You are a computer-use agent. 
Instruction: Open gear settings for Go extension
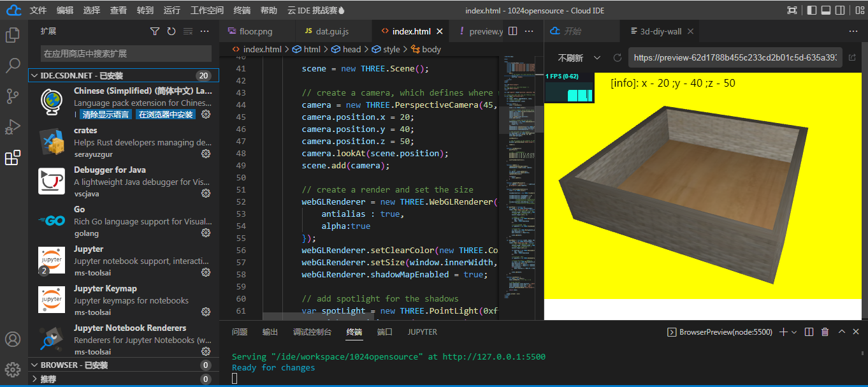(206, 233)
